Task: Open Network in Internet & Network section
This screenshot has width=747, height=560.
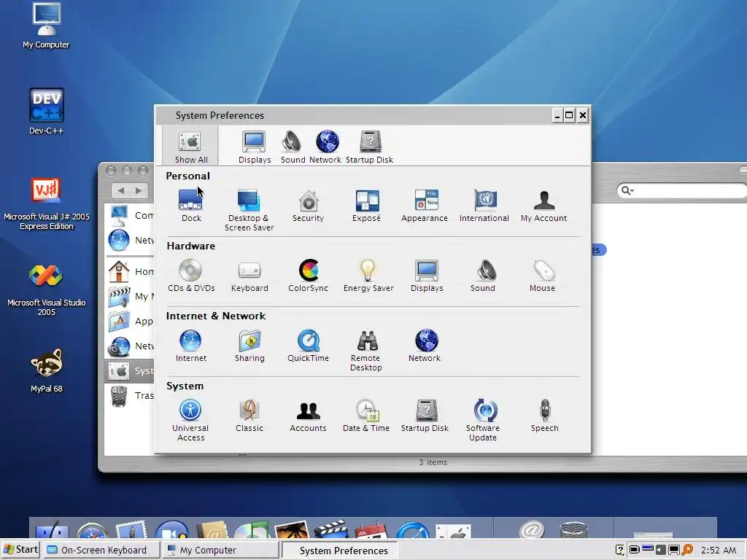Action: click(x=425, y=346)
